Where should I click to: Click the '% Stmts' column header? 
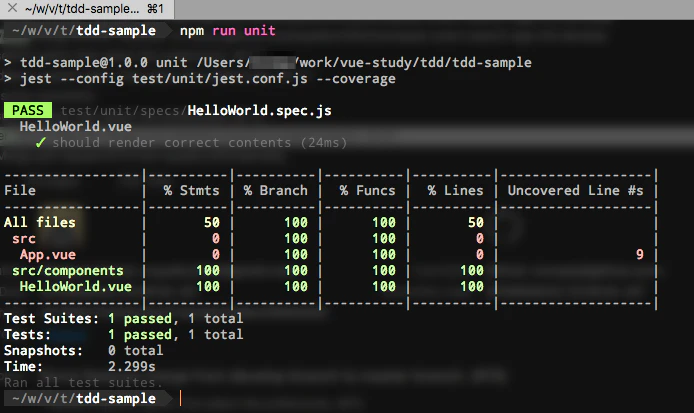click(191, 190)
